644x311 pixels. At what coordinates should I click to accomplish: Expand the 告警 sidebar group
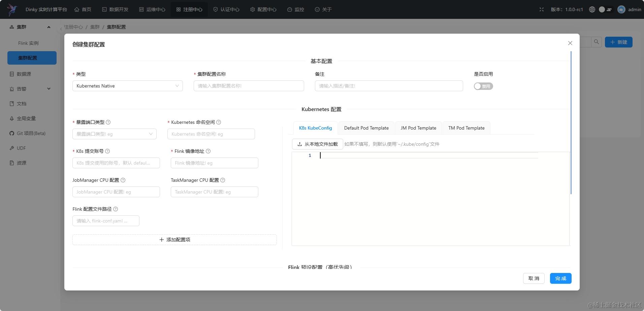(49, 89)
